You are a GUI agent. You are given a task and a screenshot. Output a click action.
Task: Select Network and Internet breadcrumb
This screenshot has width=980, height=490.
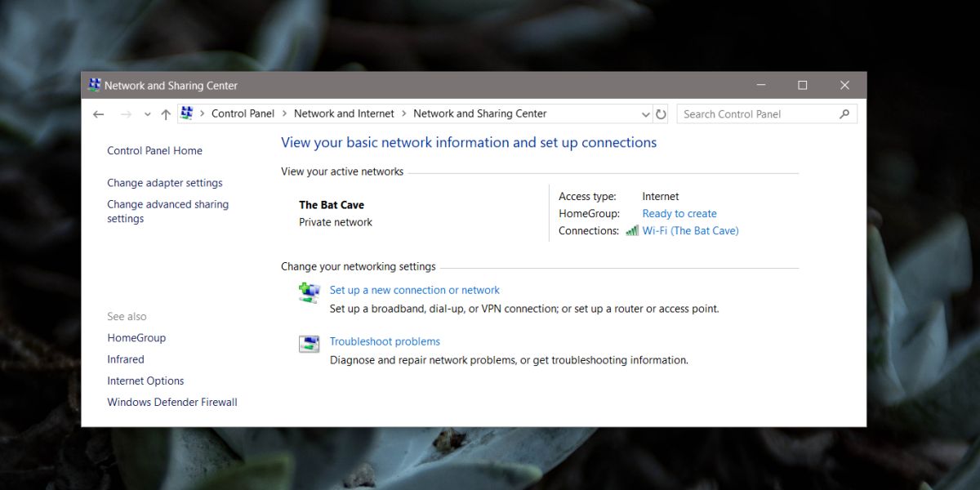[344, 114]
